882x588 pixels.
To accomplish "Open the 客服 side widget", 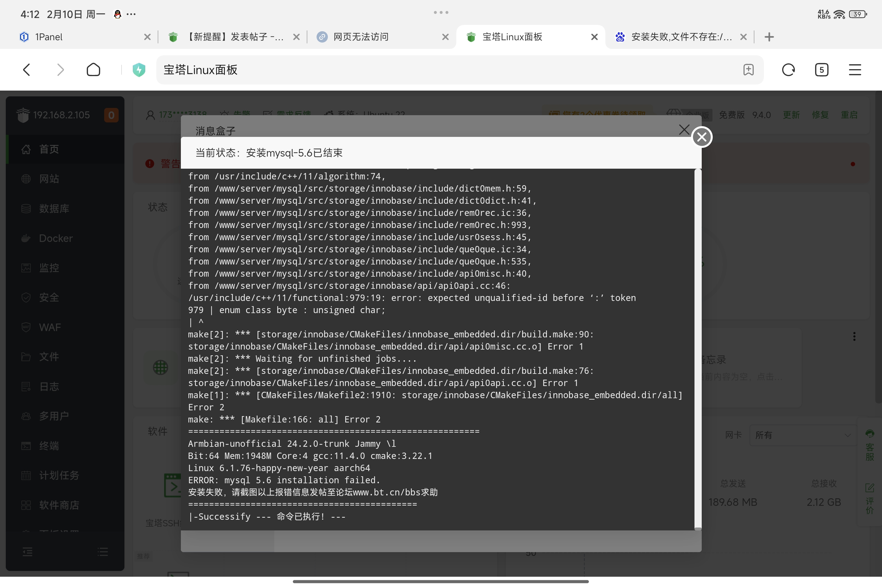I will click(870, 446).
